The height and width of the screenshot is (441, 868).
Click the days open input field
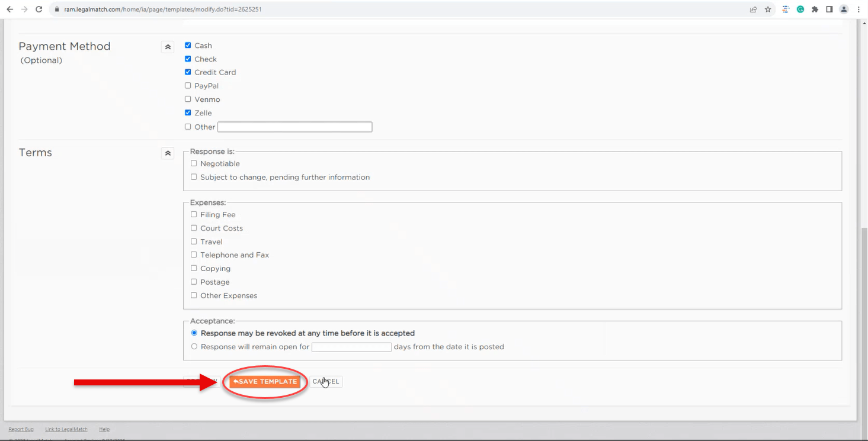click(351, 347)
